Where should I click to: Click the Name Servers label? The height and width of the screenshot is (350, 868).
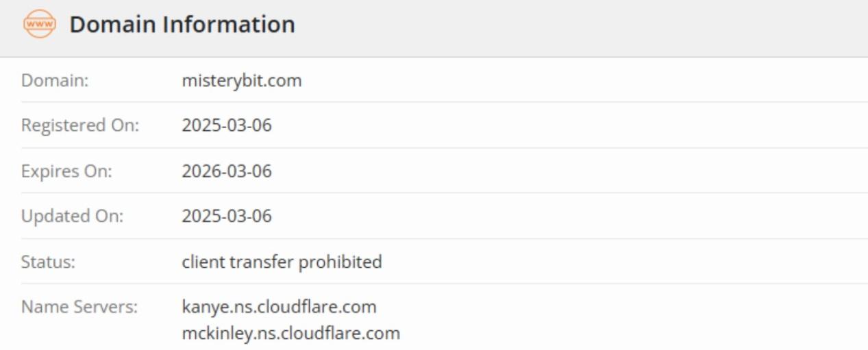[x=79, y=307]
